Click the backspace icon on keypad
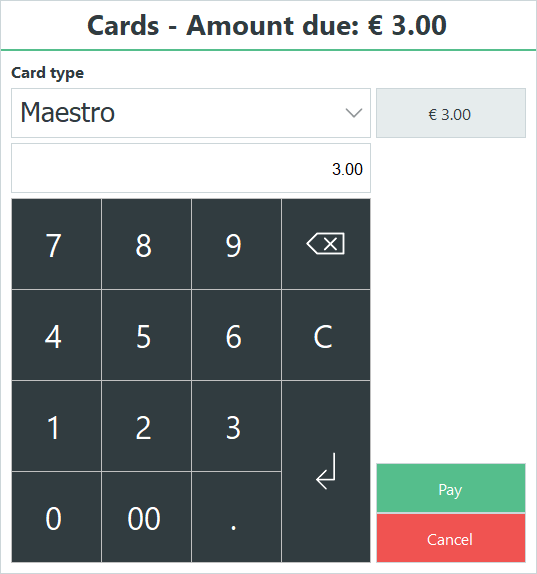 [x=326, y=244]
